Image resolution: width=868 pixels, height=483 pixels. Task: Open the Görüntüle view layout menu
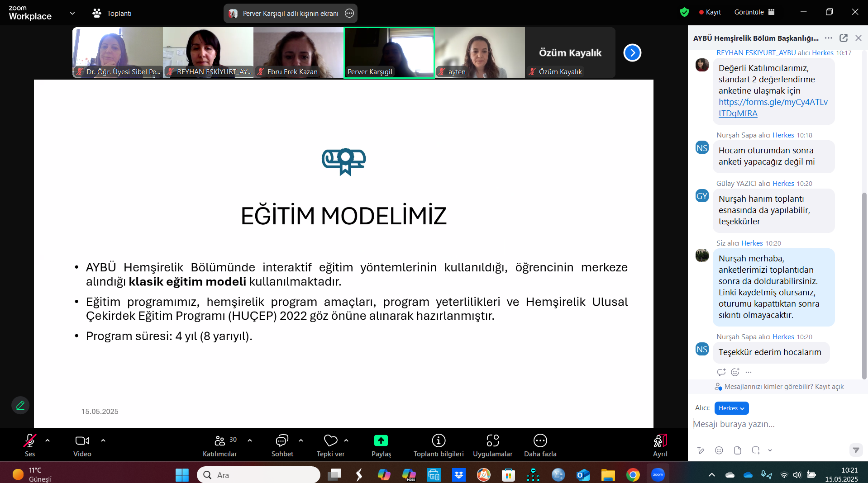(x=754, y=12)
